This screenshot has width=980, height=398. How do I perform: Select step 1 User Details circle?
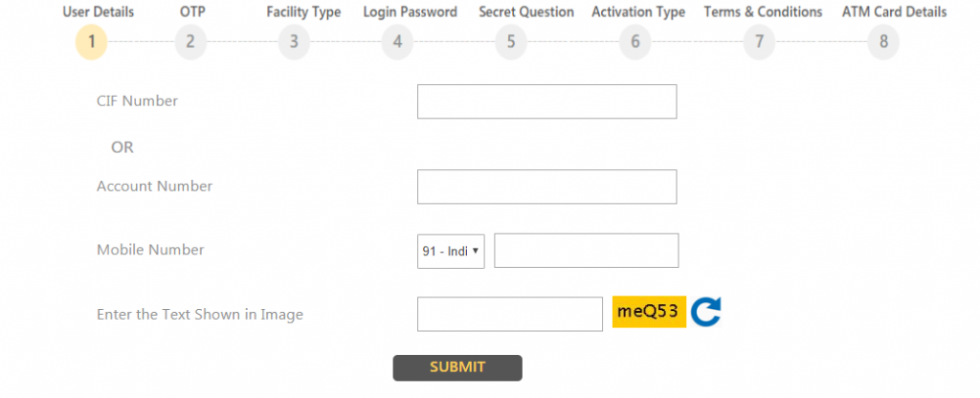click(91, 42)
